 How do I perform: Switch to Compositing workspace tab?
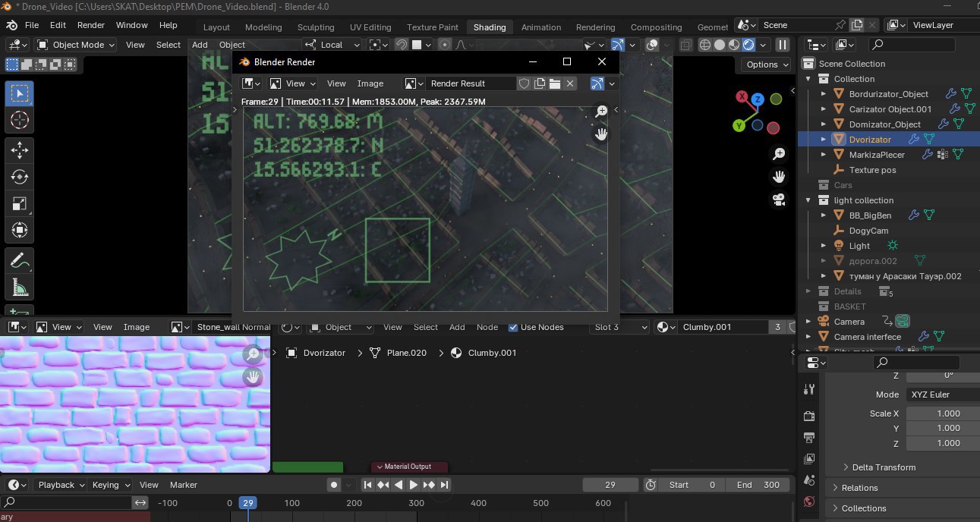656,27
